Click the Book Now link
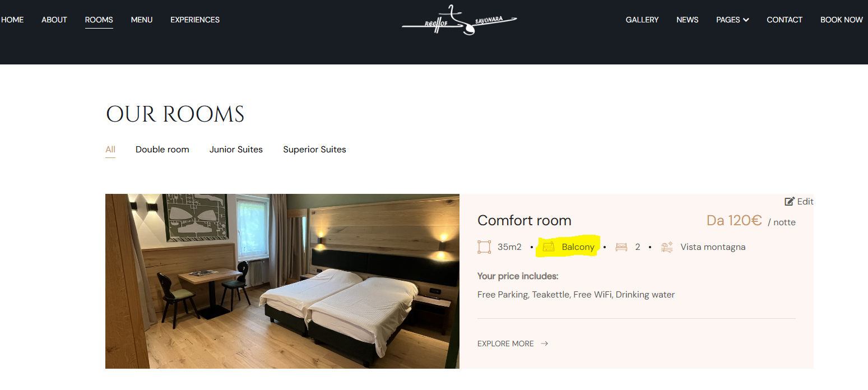This screenshot has height=390, width=868. tap(842, 20)
